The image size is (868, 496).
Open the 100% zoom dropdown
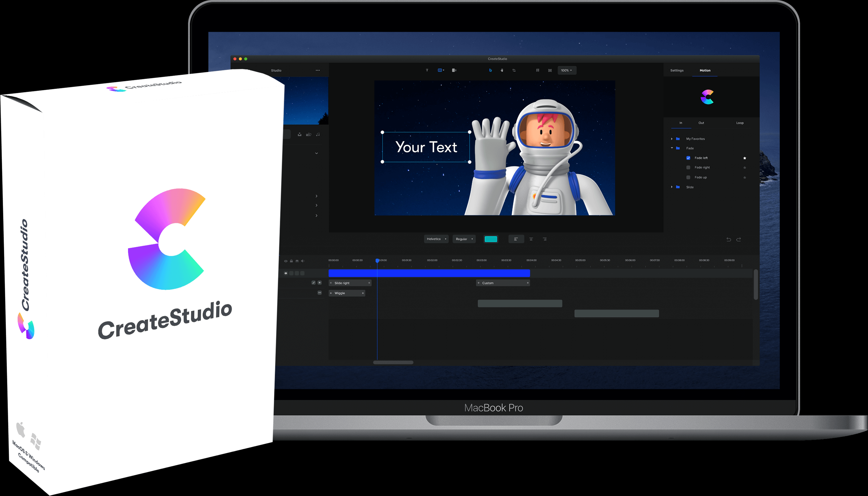coord(566,70)
